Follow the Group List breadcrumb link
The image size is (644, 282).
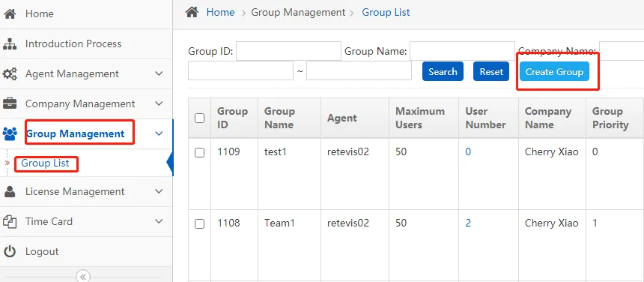coord(386,12)
